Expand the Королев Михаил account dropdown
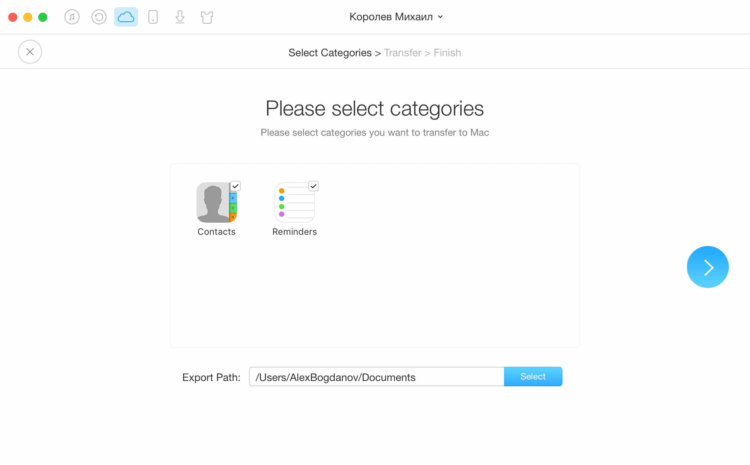Viewport: 750px width, 465px height. [x=396, y=17]
